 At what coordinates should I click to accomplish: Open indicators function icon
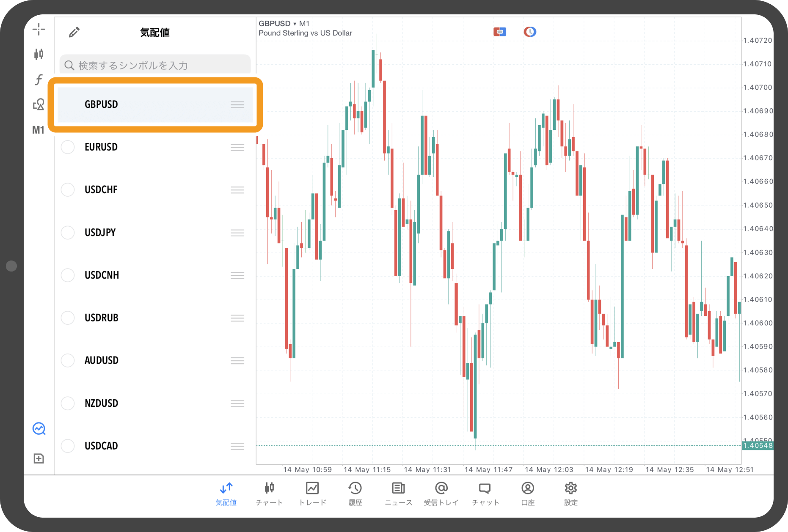point(39,79)
